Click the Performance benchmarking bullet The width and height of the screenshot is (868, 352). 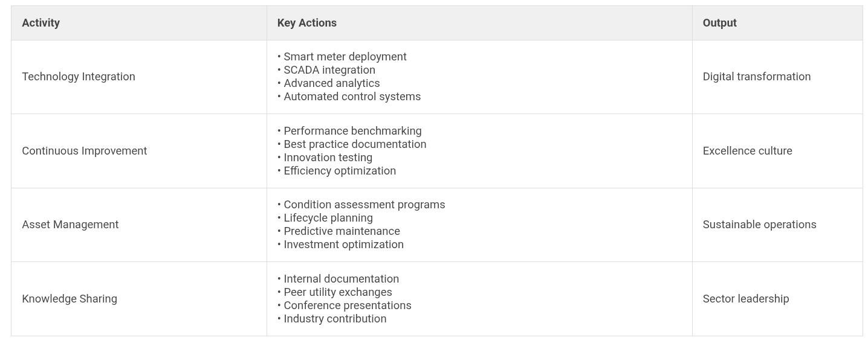352,131
